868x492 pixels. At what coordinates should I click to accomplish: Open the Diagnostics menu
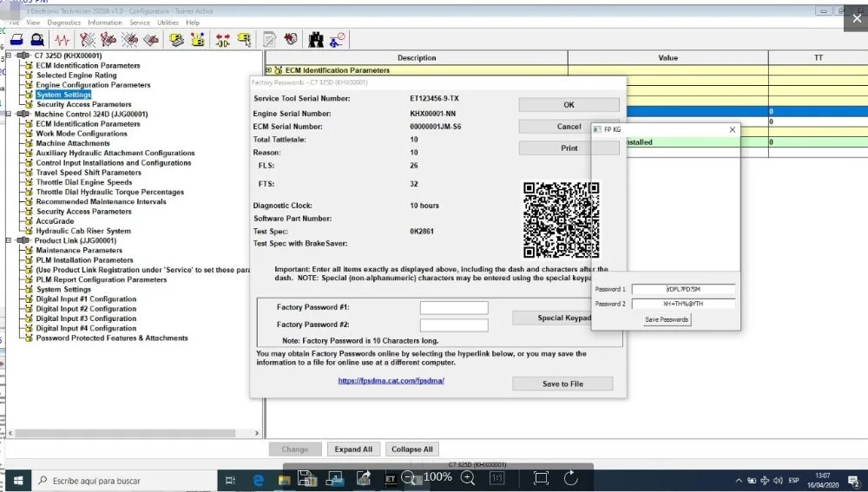64,23
